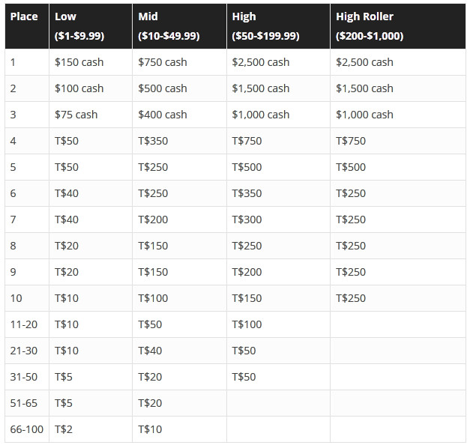Select the Low ($1-$9.99) column header
The width and height of the screenshot is (476, 448).
(x=91, y=26)
